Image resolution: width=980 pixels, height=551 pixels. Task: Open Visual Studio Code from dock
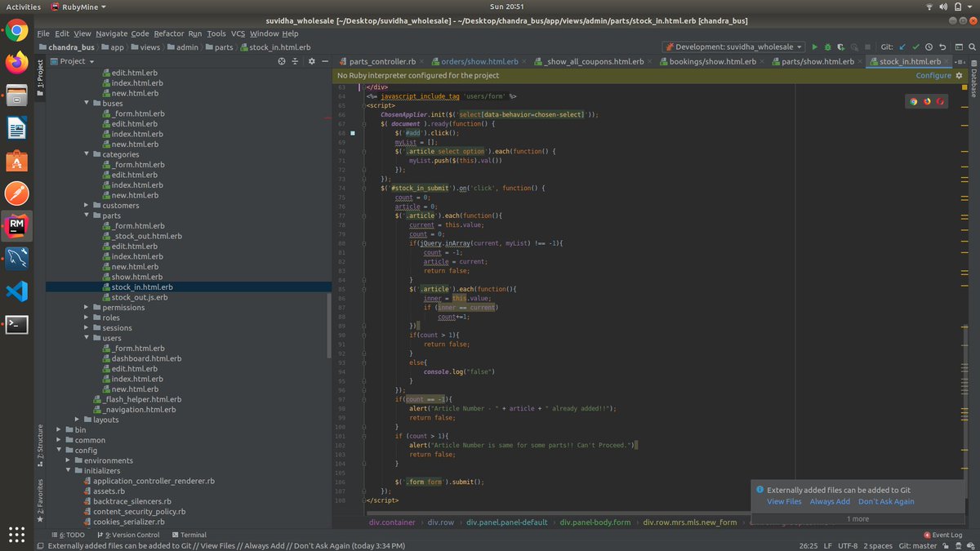click(16, 291)
